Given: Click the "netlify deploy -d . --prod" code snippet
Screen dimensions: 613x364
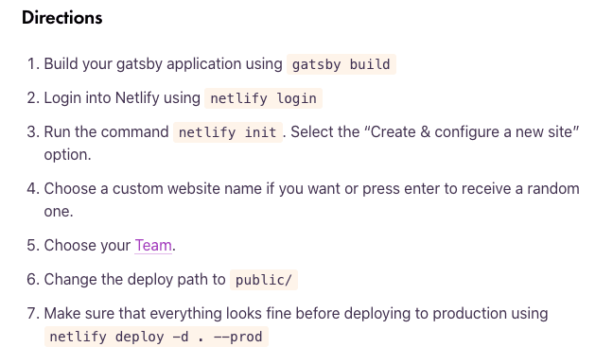Looking at the screenshot, I should [x=156, y=337].
